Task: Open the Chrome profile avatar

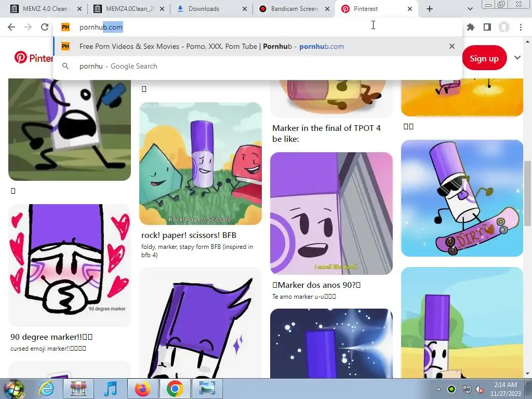Action: [x=504, y=27]
